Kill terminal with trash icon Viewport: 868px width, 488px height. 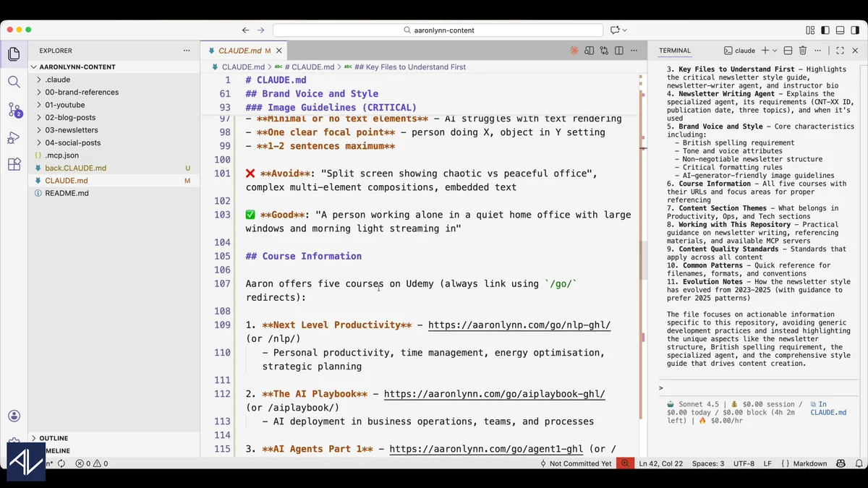point(803,51)
